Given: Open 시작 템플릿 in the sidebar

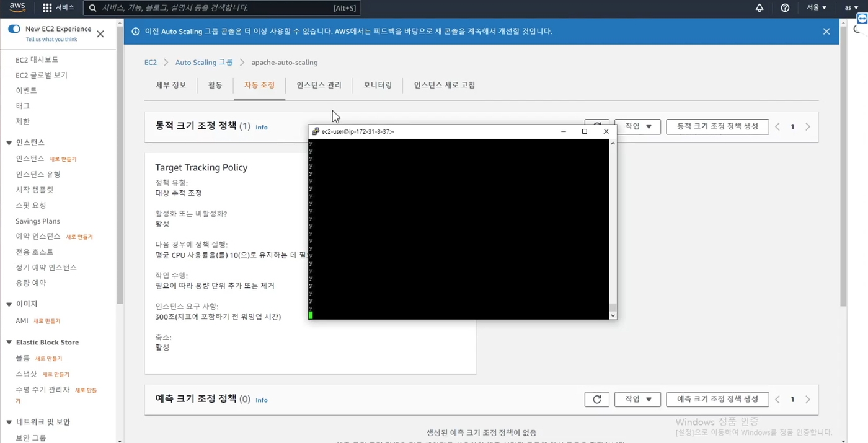Looking at the screenshot, I should (35, 190).
